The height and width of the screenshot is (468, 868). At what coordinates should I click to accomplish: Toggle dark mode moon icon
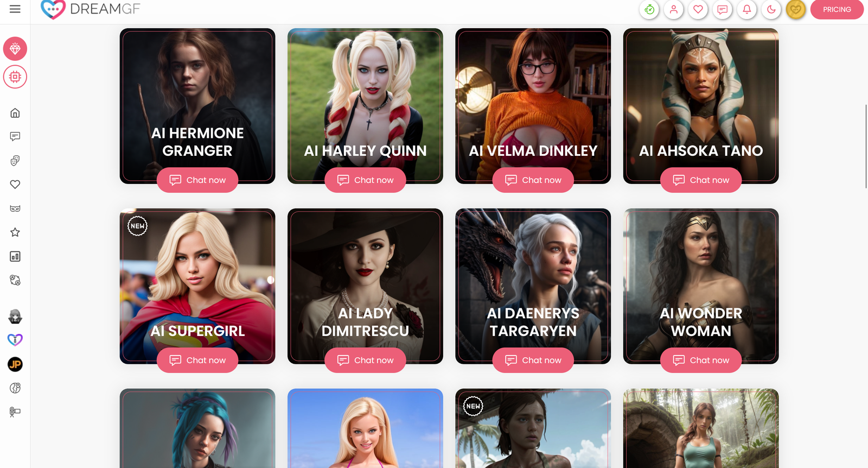(771, 9)
